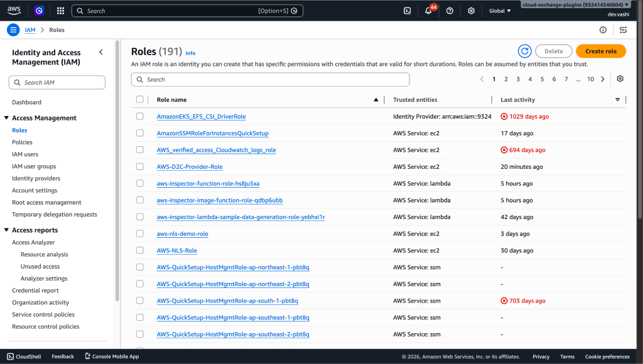643x364 pixels.
Task: Open the page preferences panel icon
Action: click(623, 29)
